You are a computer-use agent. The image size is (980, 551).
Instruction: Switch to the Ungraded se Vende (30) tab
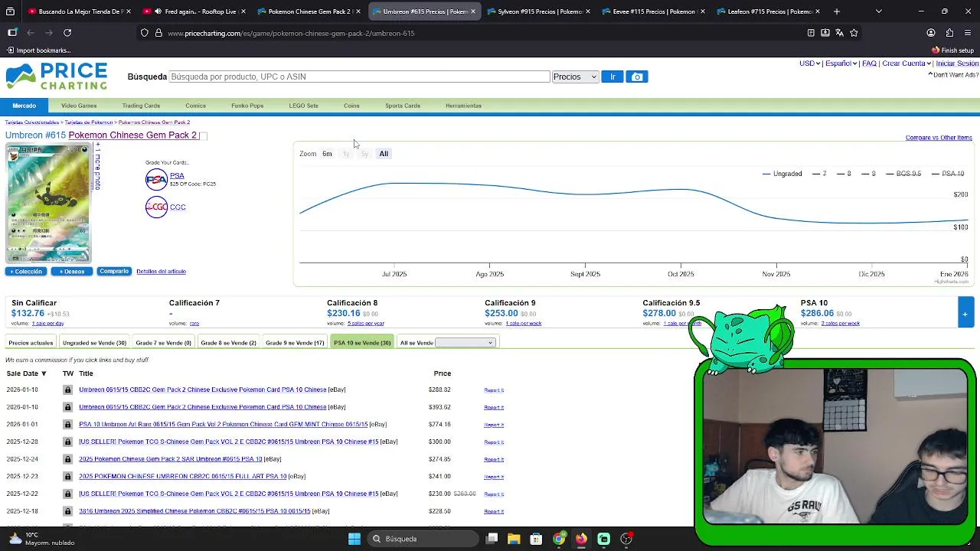coord(94,343)
